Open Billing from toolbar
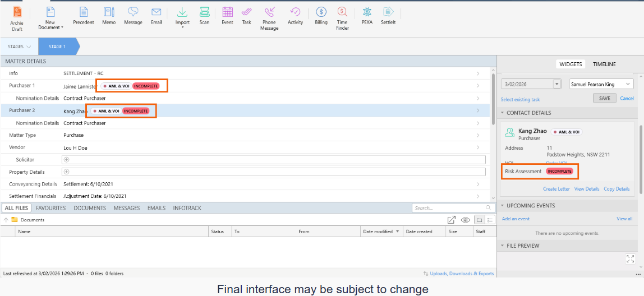 (x=321, y=16)
